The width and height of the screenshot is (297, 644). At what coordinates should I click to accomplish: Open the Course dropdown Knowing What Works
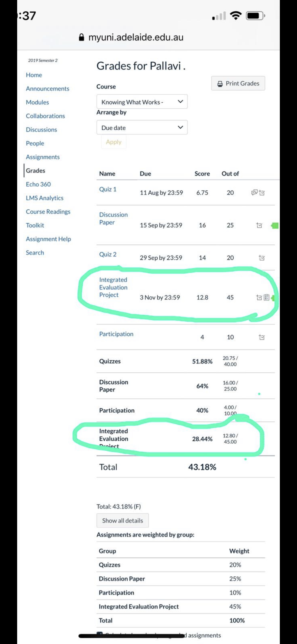tap(142, 102)
